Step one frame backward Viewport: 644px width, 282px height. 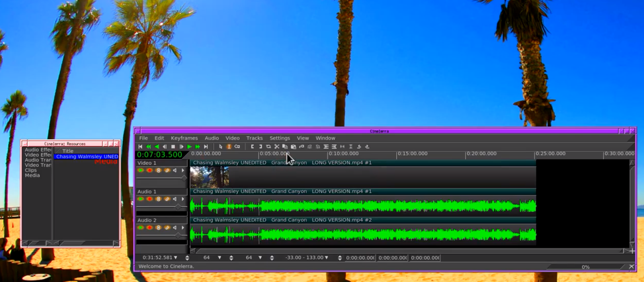(x=165, y=147)
